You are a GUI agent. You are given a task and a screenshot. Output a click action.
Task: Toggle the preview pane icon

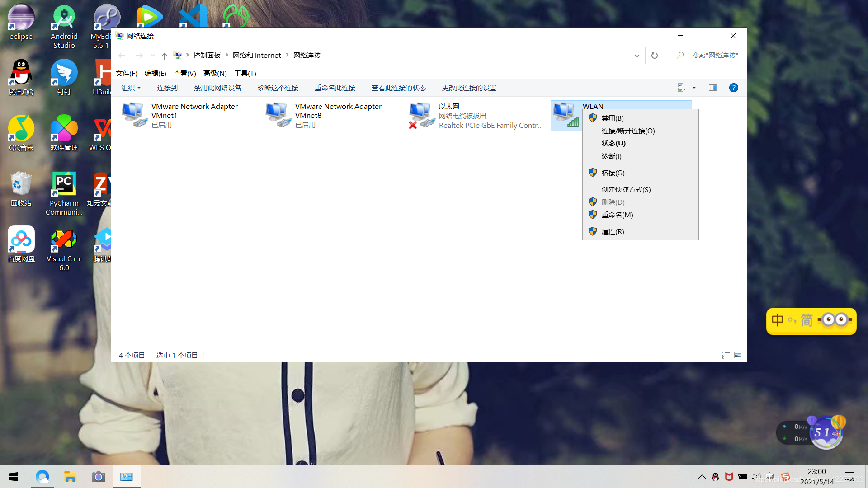pyautogui.click(x=713, y=88)
